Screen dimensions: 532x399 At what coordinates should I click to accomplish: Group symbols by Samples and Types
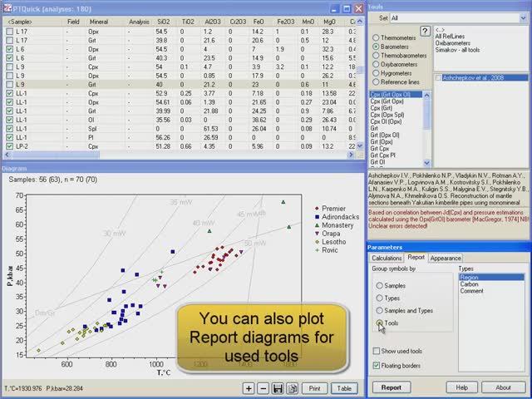point(379,310)
